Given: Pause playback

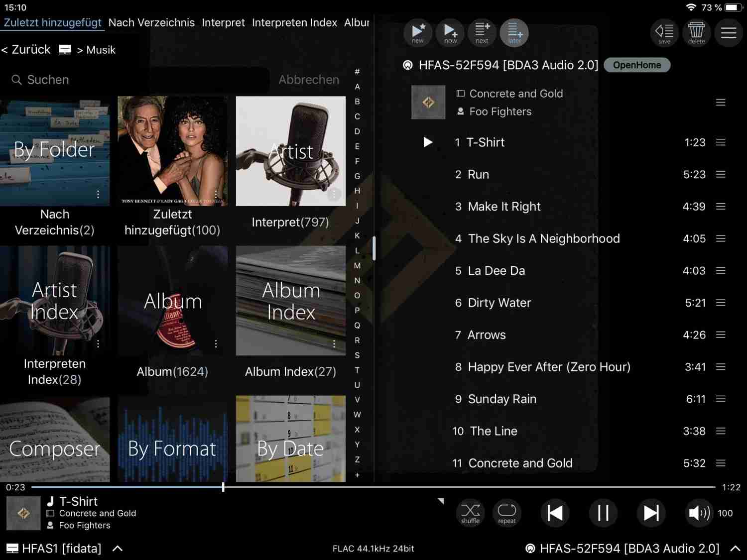Looking at the screenshot, I should tap(603, 513).
